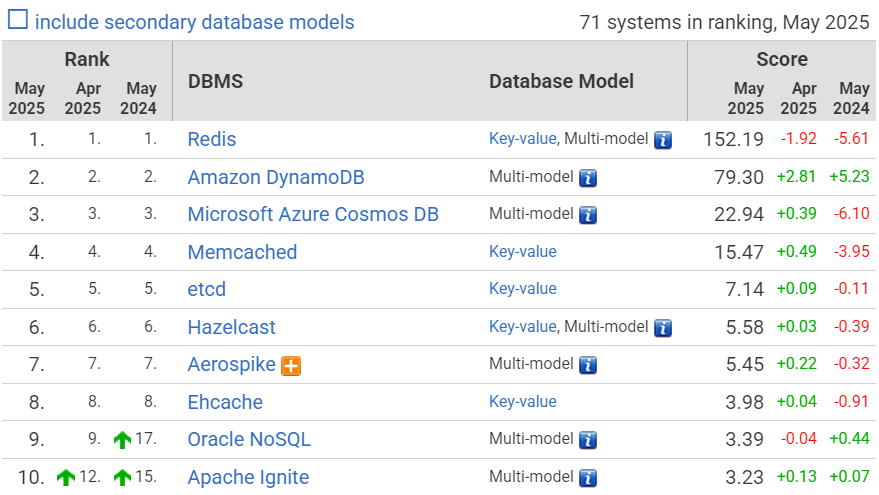Enable the include secondary database models checkbox
Image resolution: width=879 pixels, height=495 pixels.
coord(18,21)
